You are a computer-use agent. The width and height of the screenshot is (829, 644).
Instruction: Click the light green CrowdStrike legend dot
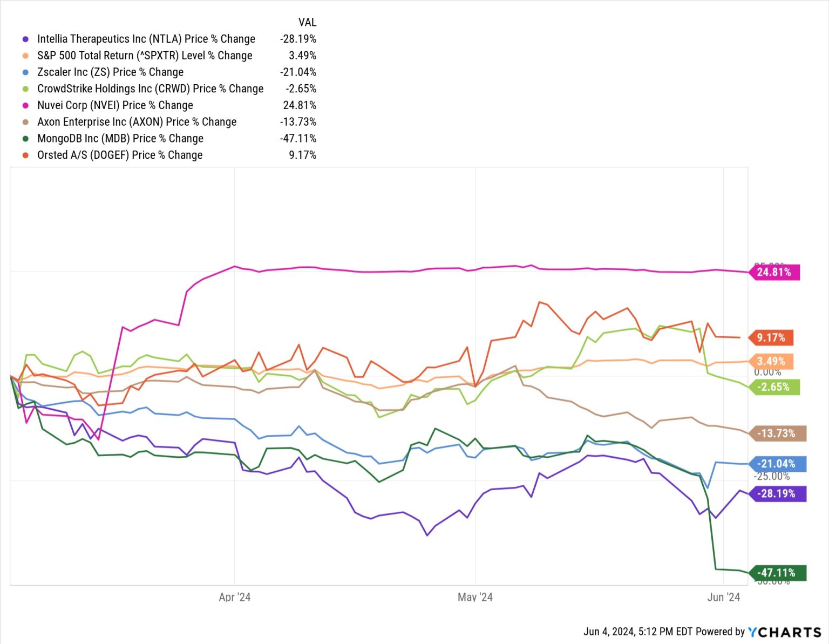25,89
